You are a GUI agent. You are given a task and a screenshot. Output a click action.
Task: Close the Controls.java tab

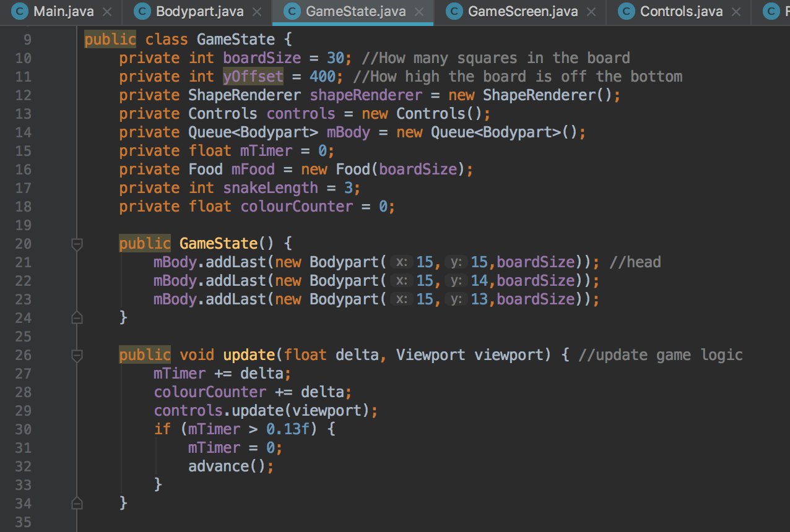(736, 12)
